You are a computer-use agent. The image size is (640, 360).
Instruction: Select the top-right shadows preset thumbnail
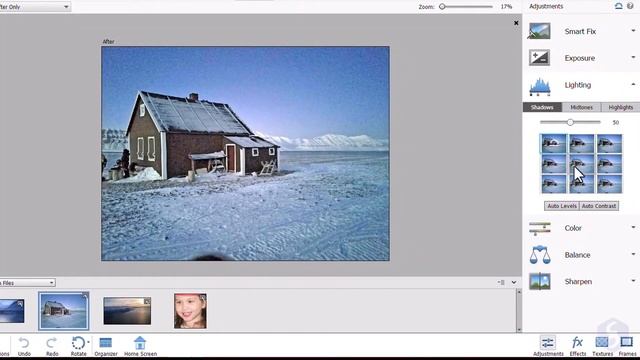pos(609,144)
